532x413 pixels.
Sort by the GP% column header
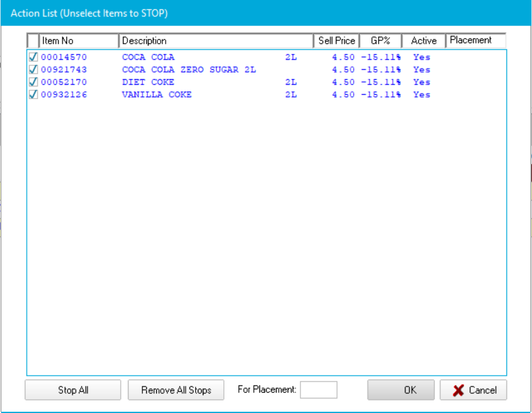(380, 40)
